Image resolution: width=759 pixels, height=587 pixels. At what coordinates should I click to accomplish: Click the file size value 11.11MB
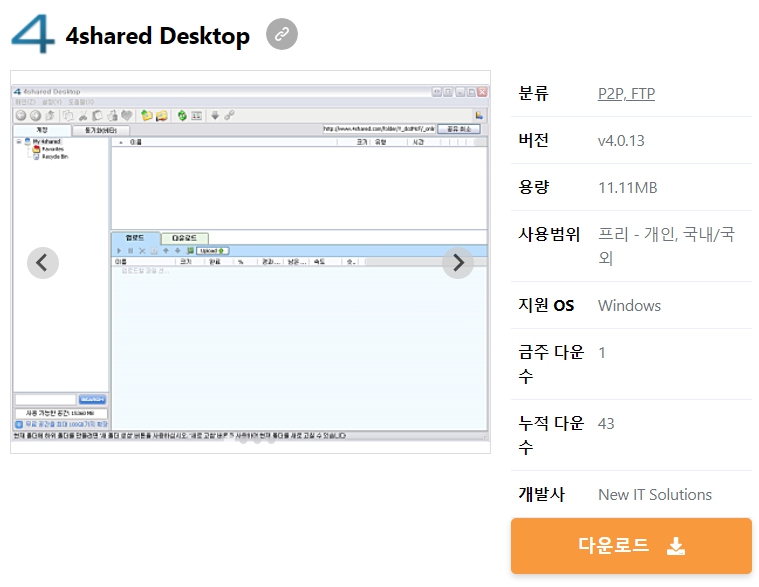click(x=627, y=188)
